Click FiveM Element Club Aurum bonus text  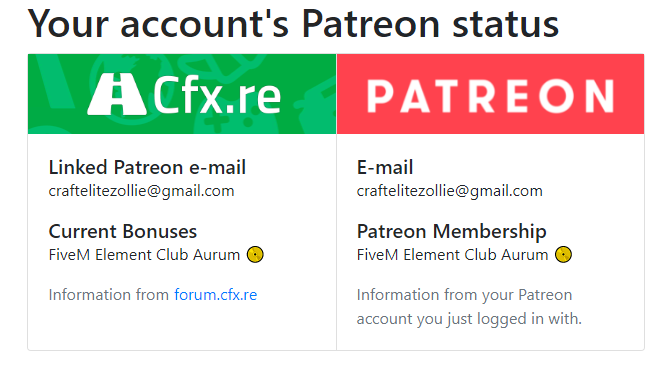coord(144,255)
